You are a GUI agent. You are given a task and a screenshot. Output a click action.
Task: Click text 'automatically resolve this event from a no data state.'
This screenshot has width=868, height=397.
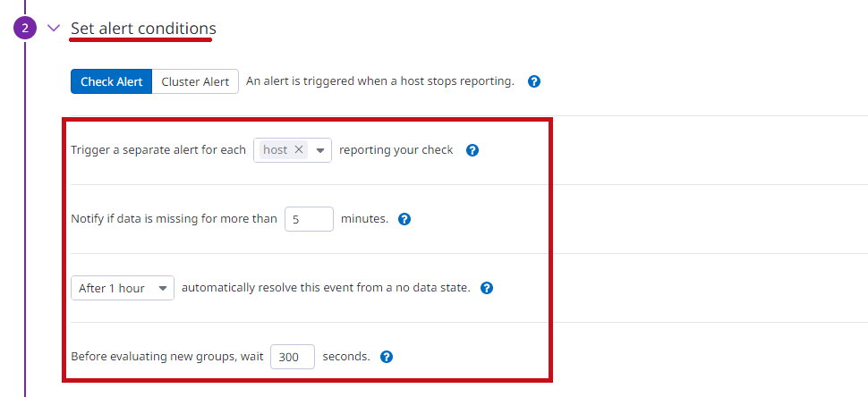pos(326,288)
